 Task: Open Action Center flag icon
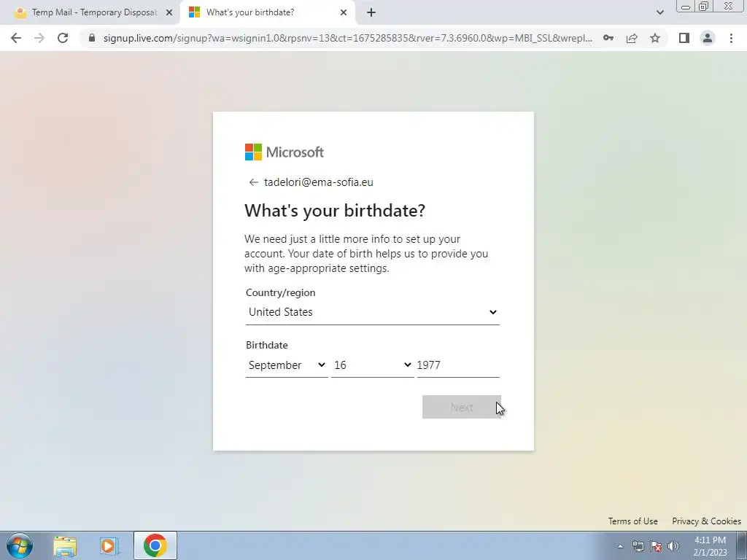coord(656,546)
